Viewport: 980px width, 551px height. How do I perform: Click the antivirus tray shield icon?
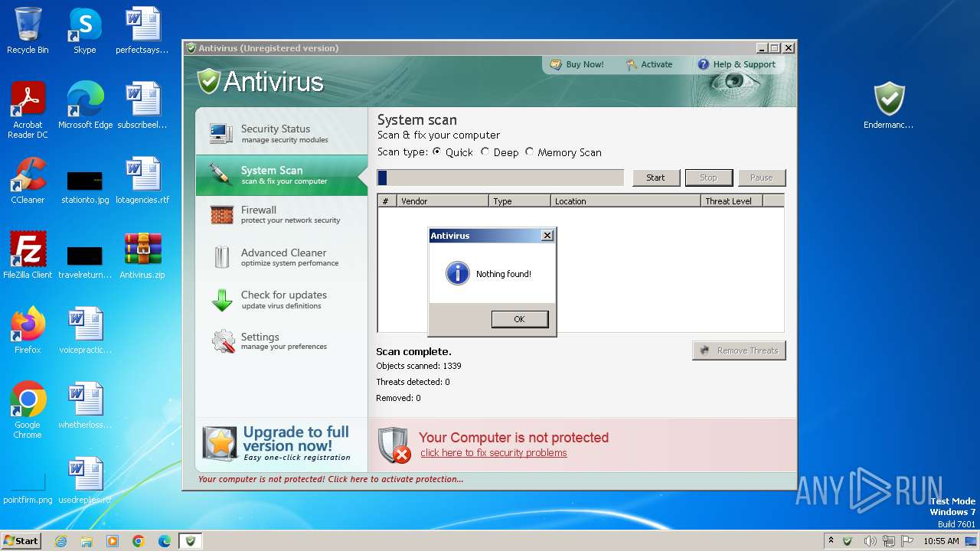(847, 541)
